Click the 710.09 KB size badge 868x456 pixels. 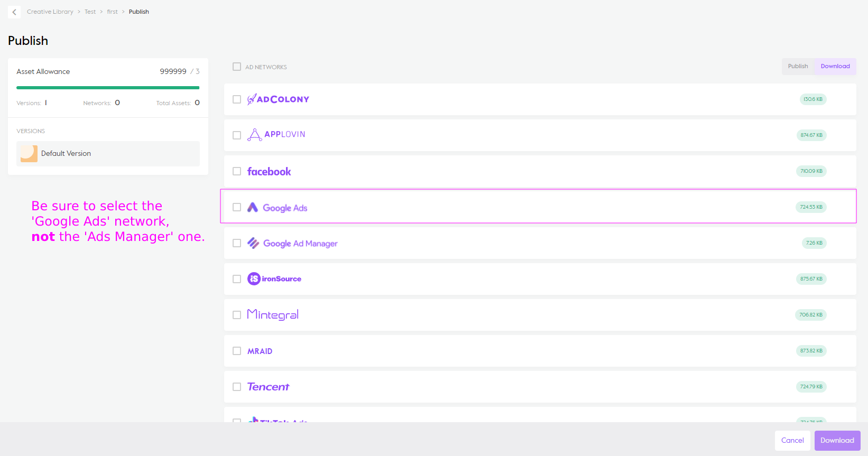tap(811, 171)
